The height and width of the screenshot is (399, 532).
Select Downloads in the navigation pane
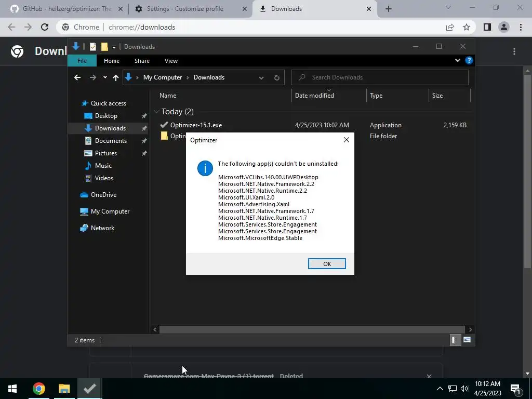(110, 128)
